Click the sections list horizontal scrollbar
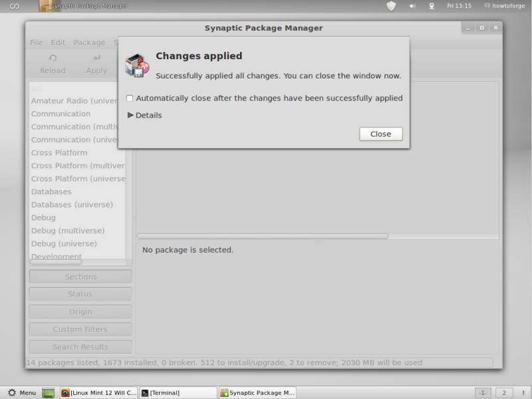This screenshot has width=532, height=399. pyautogui.click(x=56, y=262)
